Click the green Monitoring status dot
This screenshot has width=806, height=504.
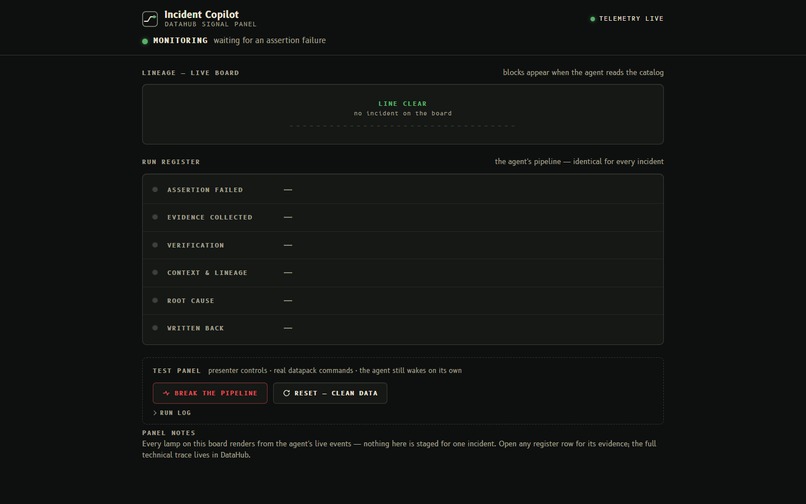click(145, 41)
